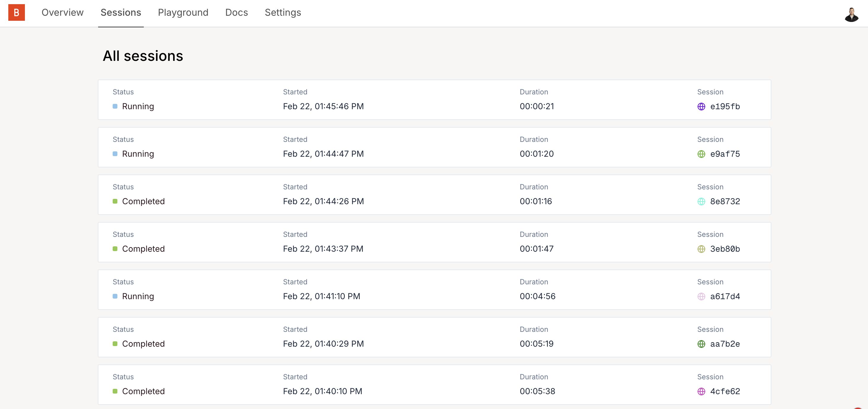The width and height of the screenshot is (868, 409).
Task: Click Running status dot for 01:45:46 PM session
Action: (115, 106)
